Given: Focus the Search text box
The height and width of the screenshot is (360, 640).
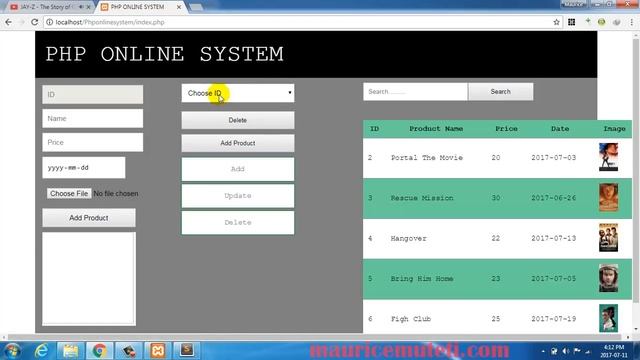Looking at the screenshot, I should (x=416, y=91).
